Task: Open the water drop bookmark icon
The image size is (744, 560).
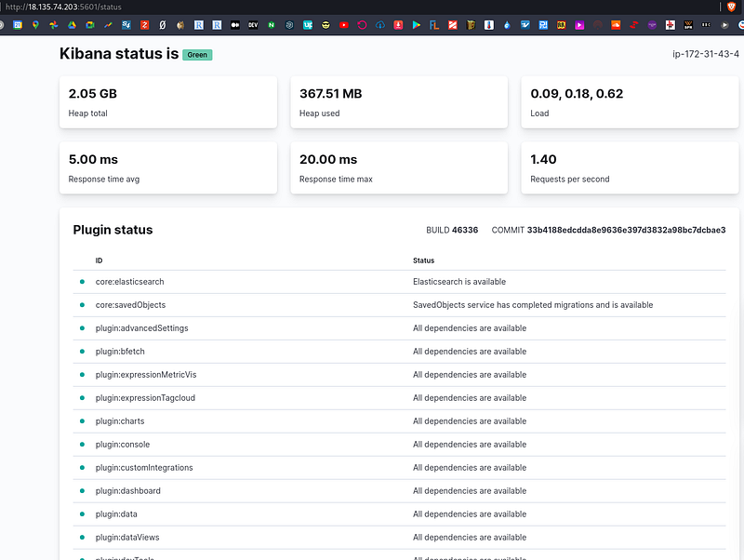Action: tap(507, 25)
